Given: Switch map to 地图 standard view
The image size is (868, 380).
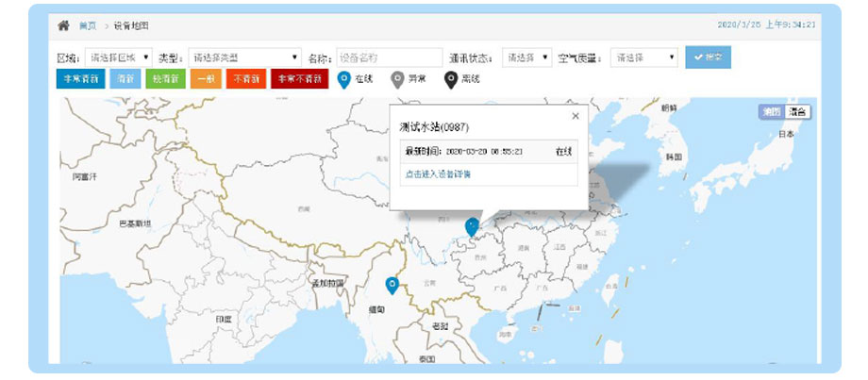Looking at the screenshot, I should (x=772, y=111).
